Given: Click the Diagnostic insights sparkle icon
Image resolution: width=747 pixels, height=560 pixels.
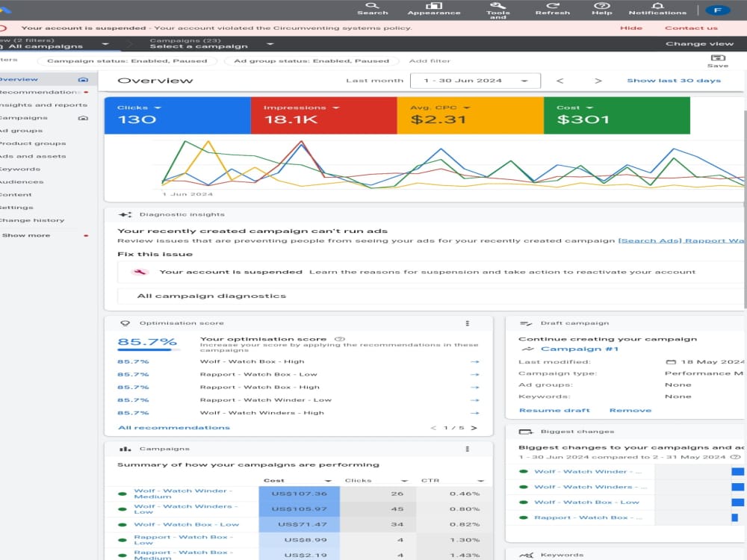Looking at the screenshot, I should tap(125, 215).
